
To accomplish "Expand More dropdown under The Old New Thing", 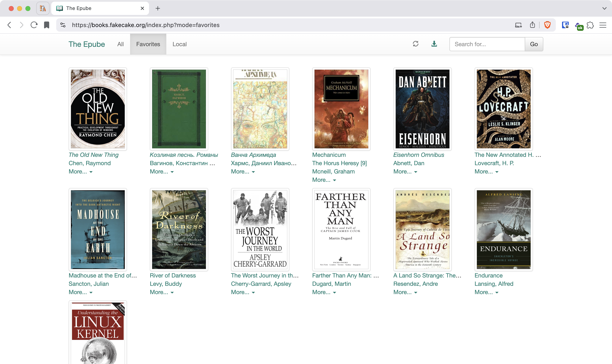I will click(x=81, y=172).
